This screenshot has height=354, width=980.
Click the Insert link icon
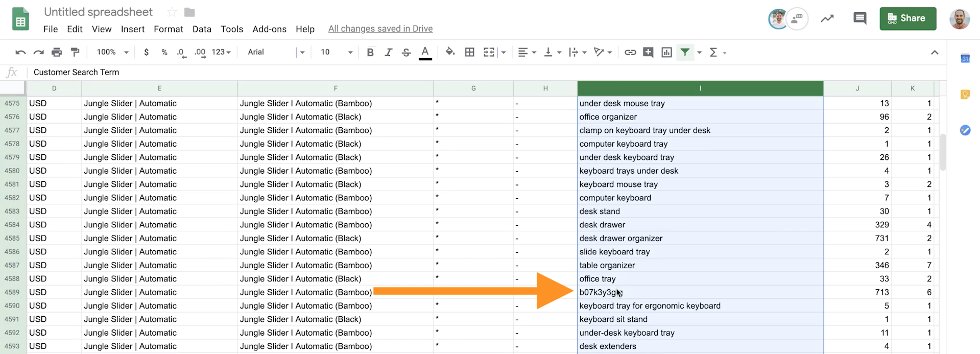click(630, 52)
